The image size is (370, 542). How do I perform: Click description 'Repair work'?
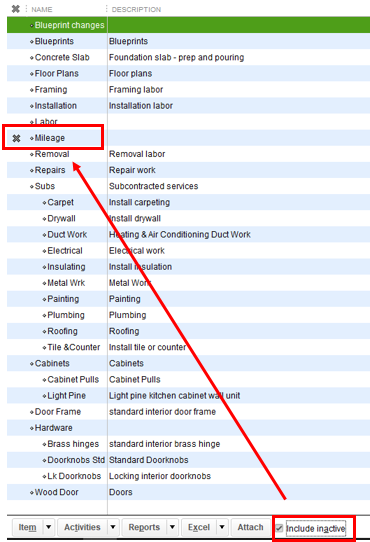[x=132, y=170]
